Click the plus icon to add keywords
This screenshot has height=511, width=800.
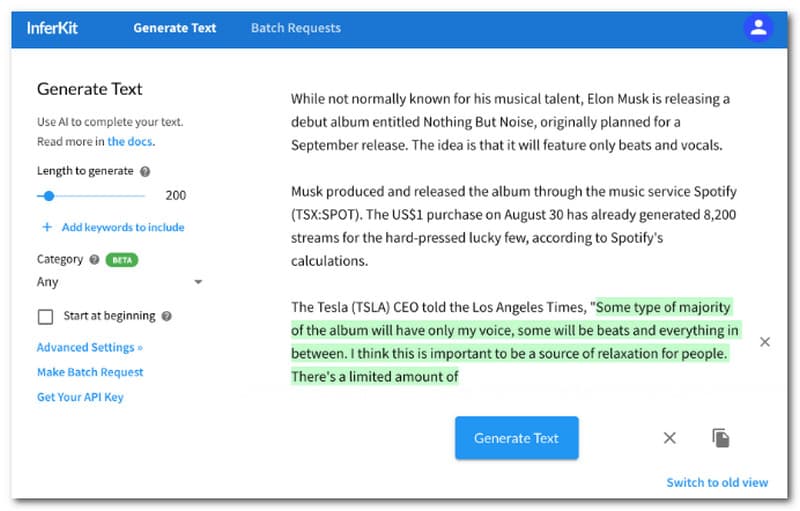(47, 227)
